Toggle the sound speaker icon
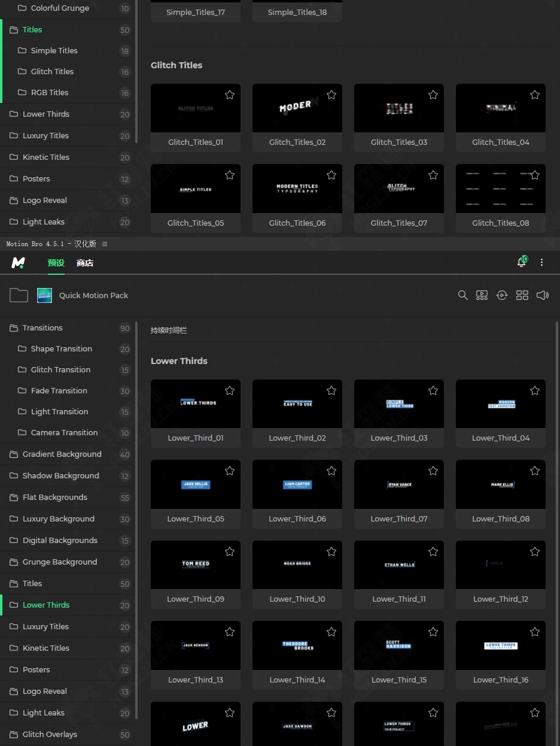 pyautogui.click(x=543, y=295)
